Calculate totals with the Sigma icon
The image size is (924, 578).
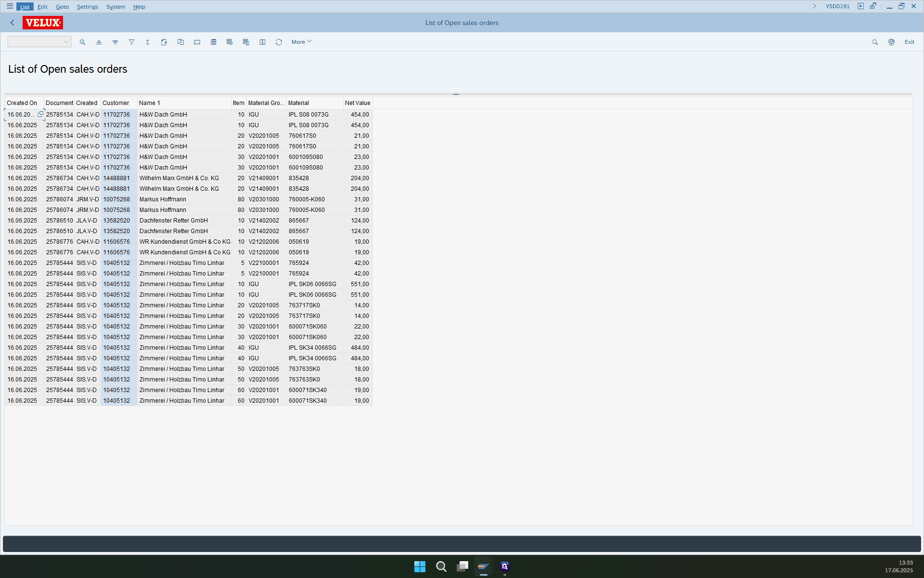148,42
